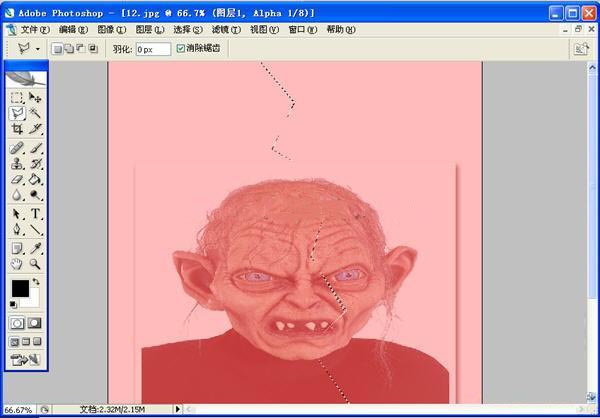Select the Crop tool

16,129
